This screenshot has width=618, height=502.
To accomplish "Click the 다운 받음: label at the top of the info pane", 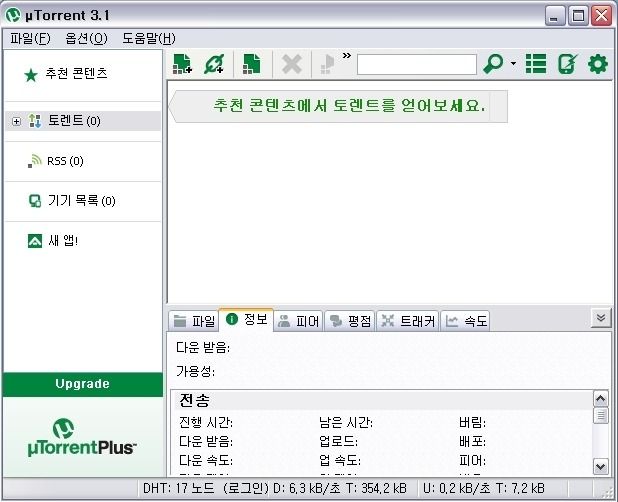I will [x=203, y=348].
